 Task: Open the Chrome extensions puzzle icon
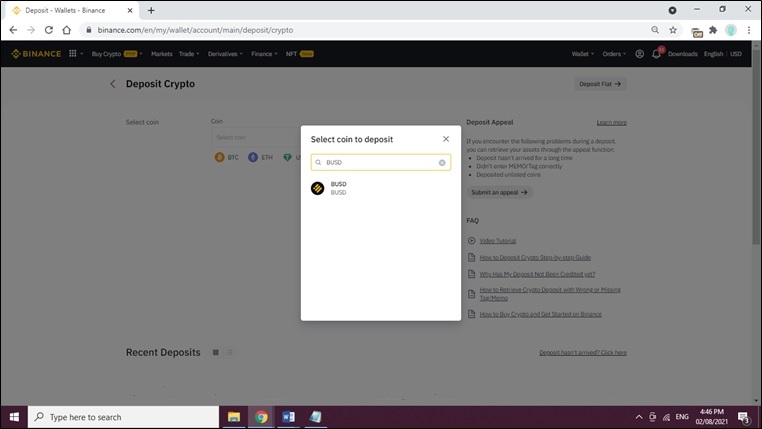[713, 30]
